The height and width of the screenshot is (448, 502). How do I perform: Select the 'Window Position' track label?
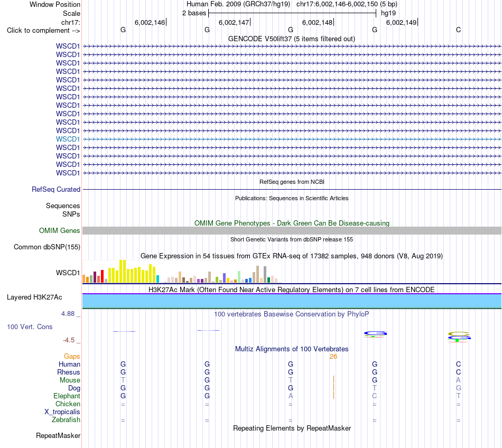coord(55,4)
